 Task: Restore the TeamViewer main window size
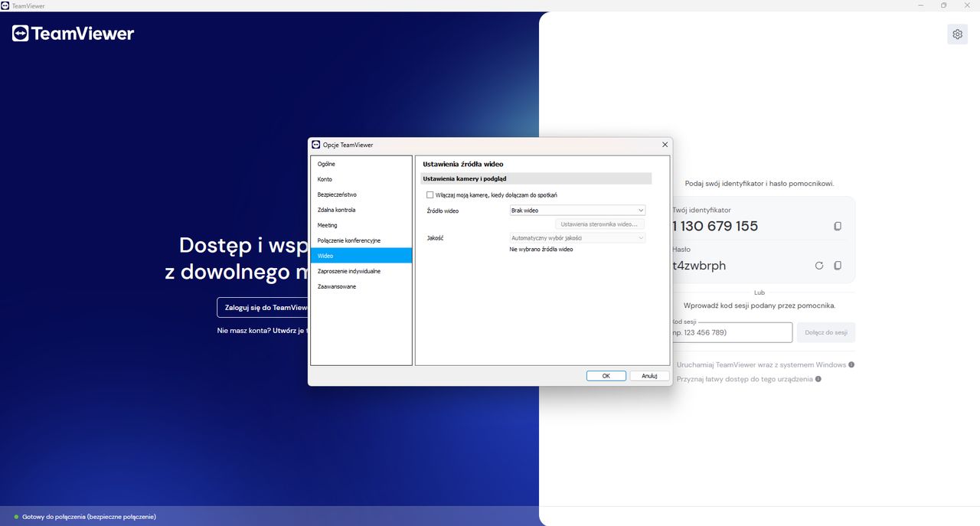(x=943, y=5)
